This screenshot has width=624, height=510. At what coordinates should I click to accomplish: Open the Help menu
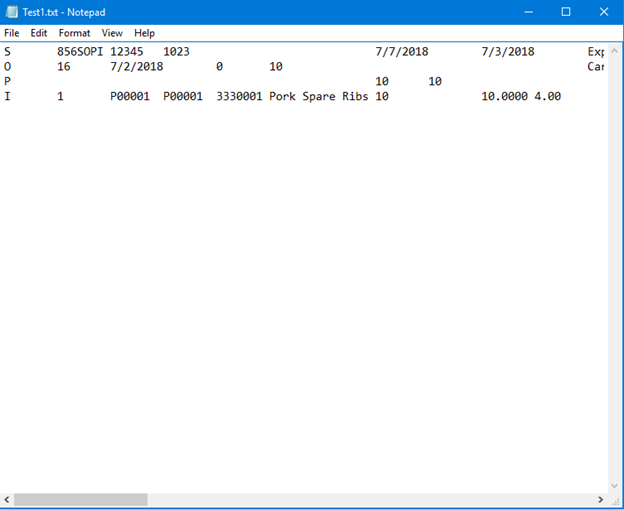[x=145, y=33]
